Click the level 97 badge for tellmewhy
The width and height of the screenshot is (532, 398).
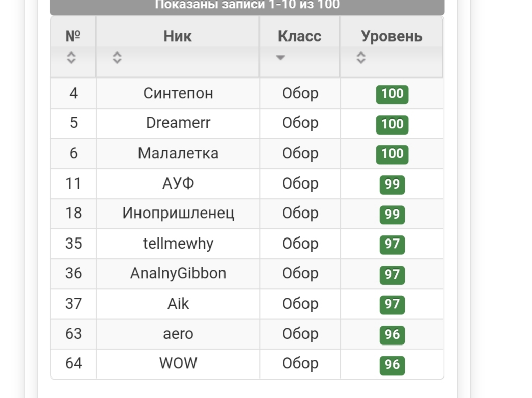(x=392, y=244)
